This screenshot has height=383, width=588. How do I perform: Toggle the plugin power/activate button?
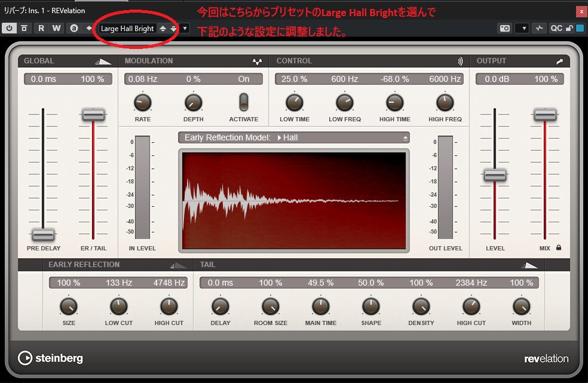pyautogui.click(x=9, y=28)
